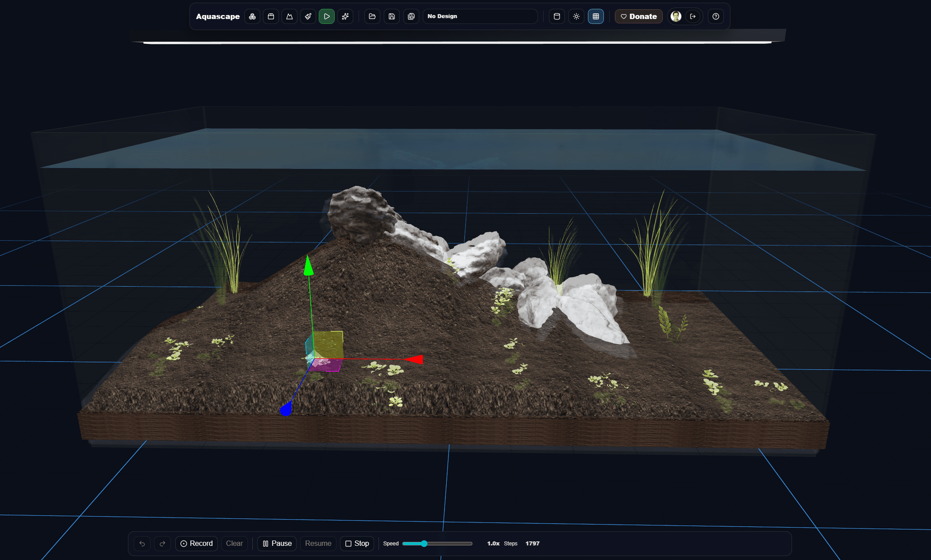Click the save-as copy icon
The width and height of the screenshot is (931, 560).
coord(411,16)
